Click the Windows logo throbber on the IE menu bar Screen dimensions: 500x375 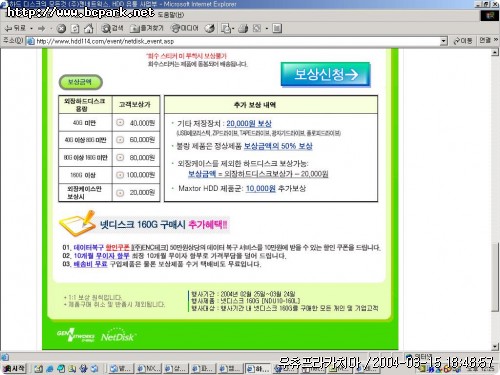pyautogui.click(x=490, y=15)
